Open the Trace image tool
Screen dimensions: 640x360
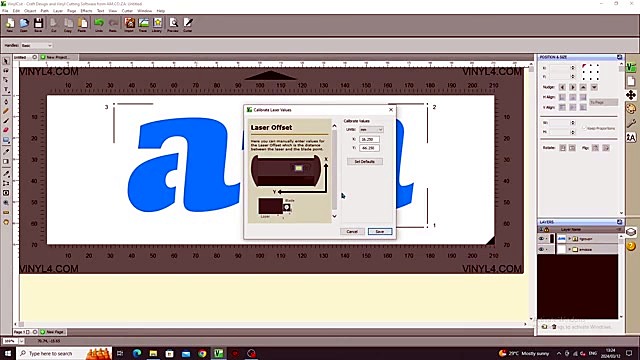(x=143, y=24)
